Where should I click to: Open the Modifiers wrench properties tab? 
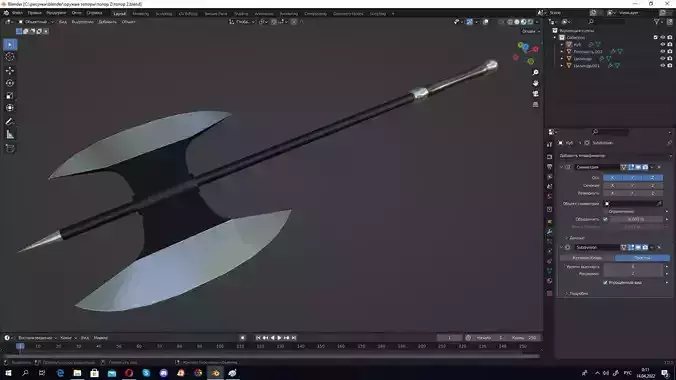(550, 232)
